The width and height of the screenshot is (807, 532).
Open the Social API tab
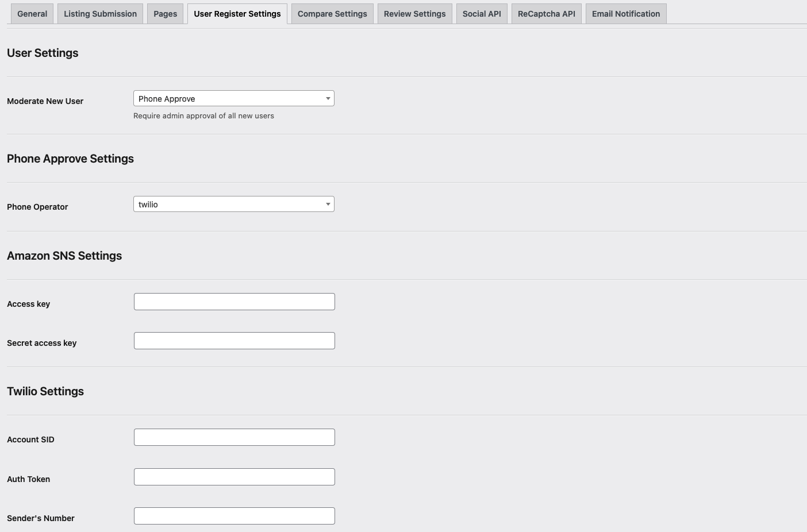coord(482,14)
